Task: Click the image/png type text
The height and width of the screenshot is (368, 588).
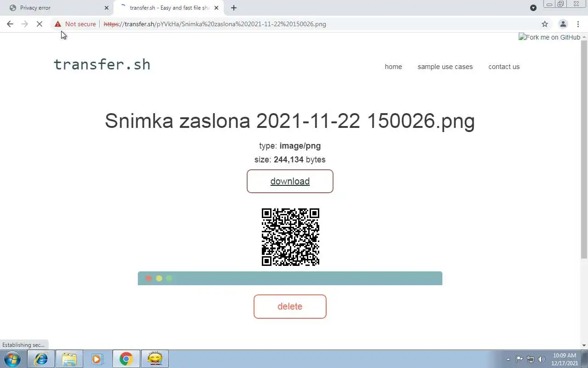Action: (300, 146)
